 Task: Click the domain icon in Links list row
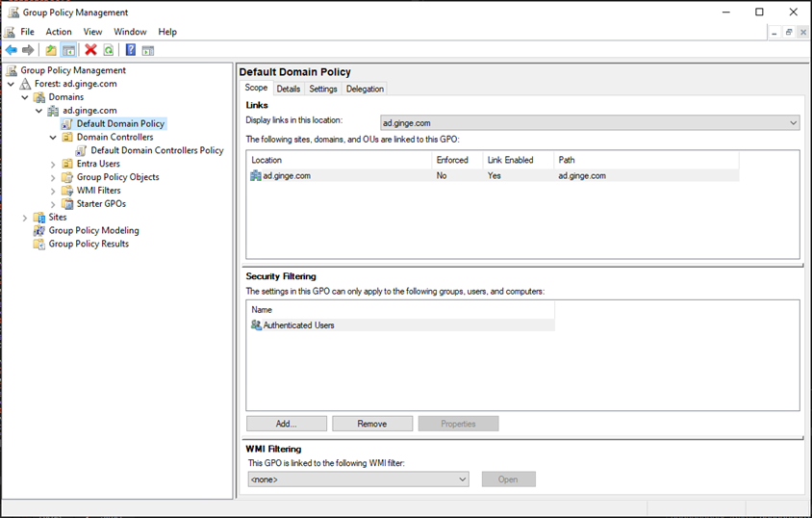pyautogui.click(x=256, y=175)
